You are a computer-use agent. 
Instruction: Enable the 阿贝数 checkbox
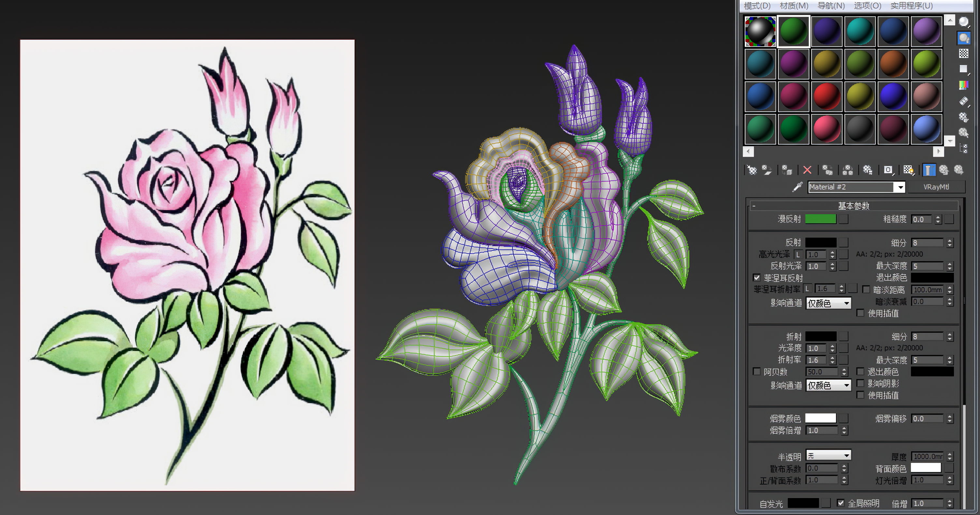[x=757, y=371]
